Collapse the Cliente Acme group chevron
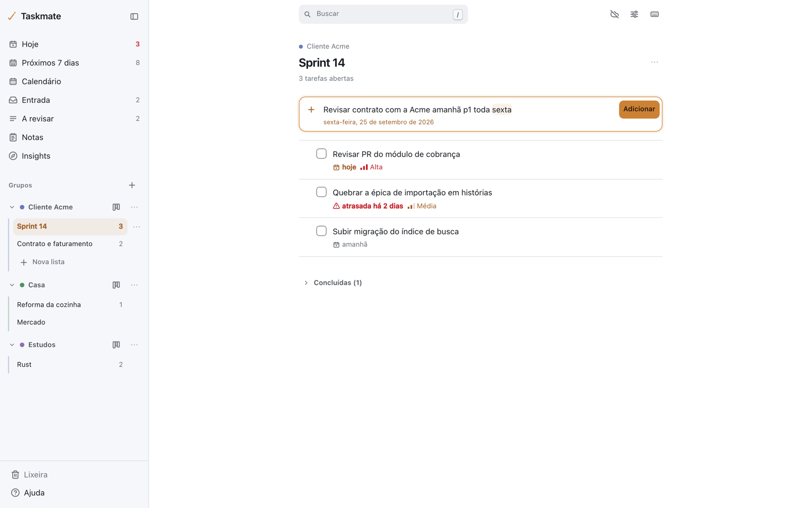This screenshot has width=812, height=508. 12,207
